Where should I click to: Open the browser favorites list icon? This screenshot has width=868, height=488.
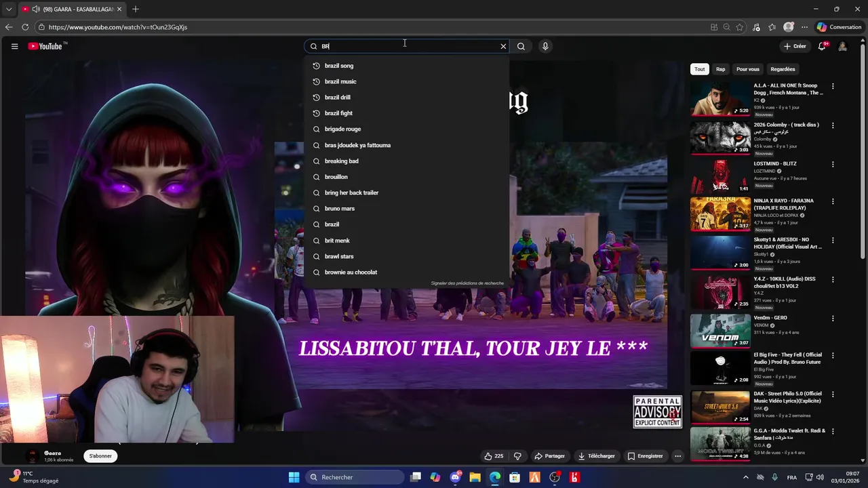772,27
